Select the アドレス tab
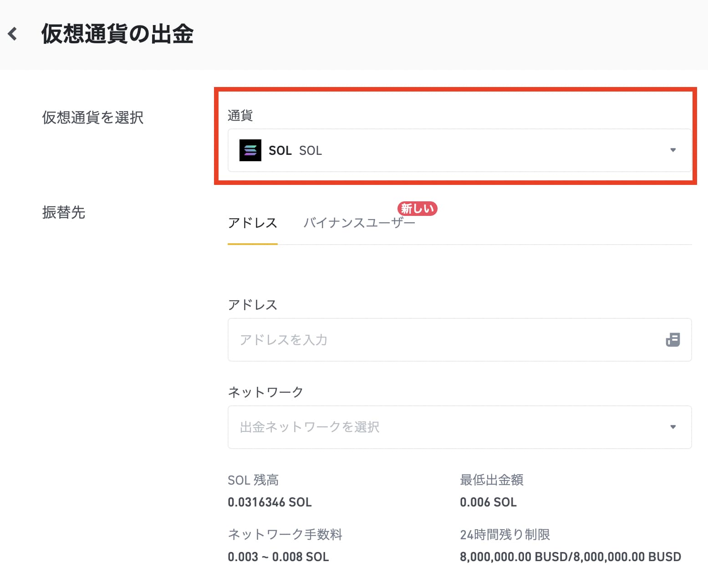The image size is (708, 588). click(252, 223)
